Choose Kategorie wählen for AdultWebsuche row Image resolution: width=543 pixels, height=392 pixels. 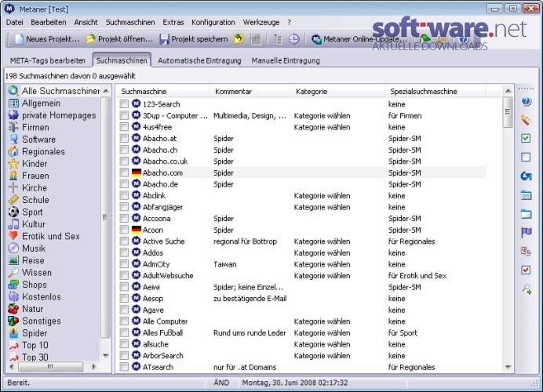322,275
